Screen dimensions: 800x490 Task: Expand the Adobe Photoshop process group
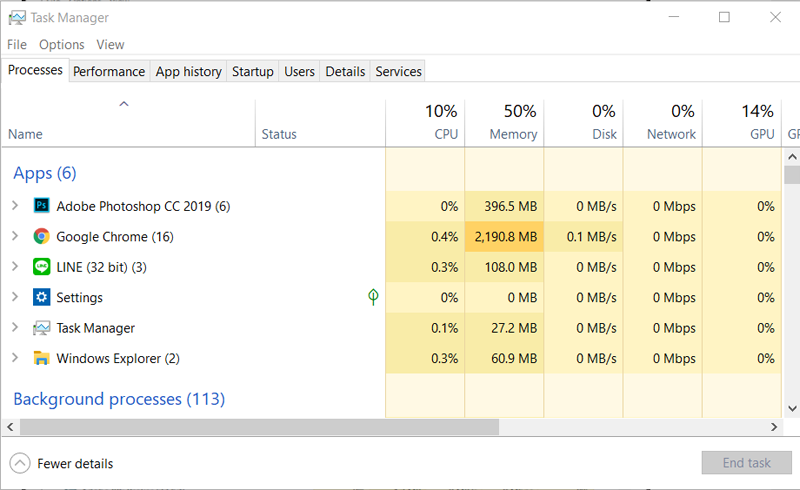click(x=15, y=206)
